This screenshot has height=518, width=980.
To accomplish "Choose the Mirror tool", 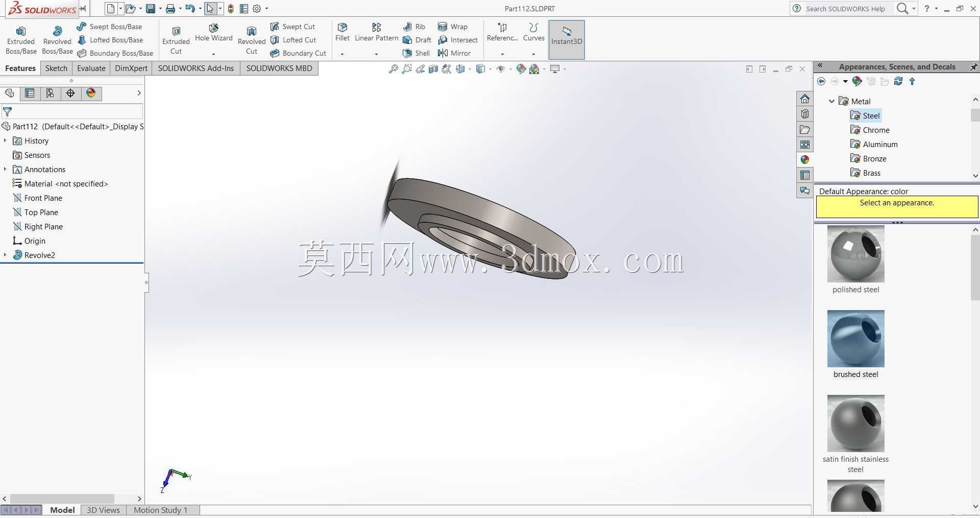I will [x=454, y=53].
